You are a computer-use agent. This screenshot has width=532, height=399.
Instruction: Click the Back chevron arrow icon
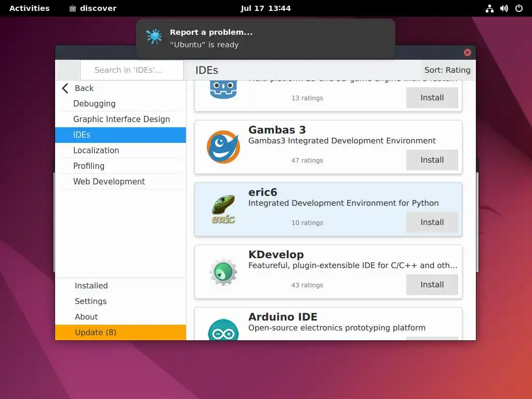pyautogui.click(x=65, y=88)
